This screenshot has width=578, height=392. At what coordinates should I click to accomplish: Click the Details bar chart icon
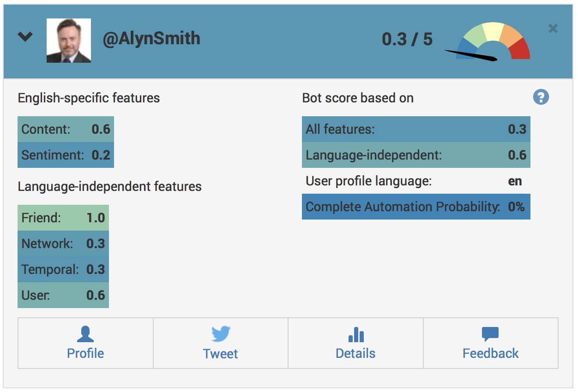[355, 335]
